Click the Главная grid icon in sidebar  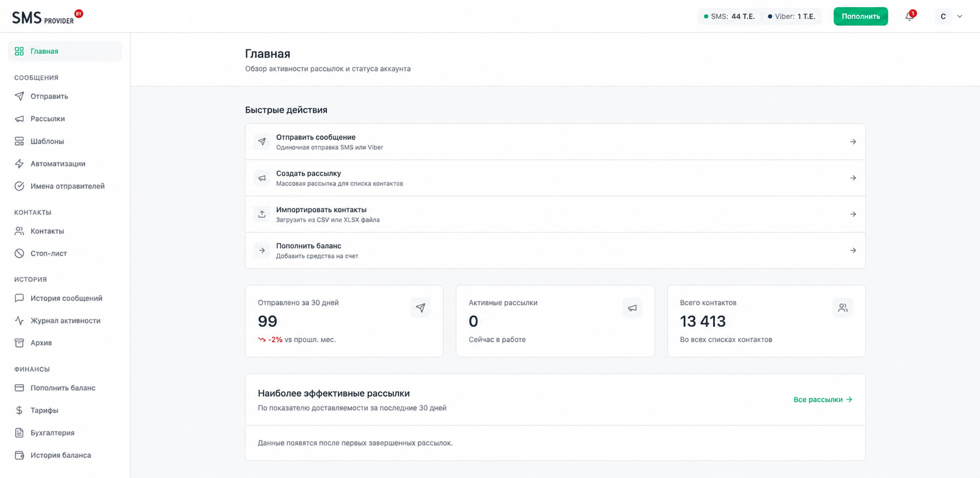pos(20,51)
